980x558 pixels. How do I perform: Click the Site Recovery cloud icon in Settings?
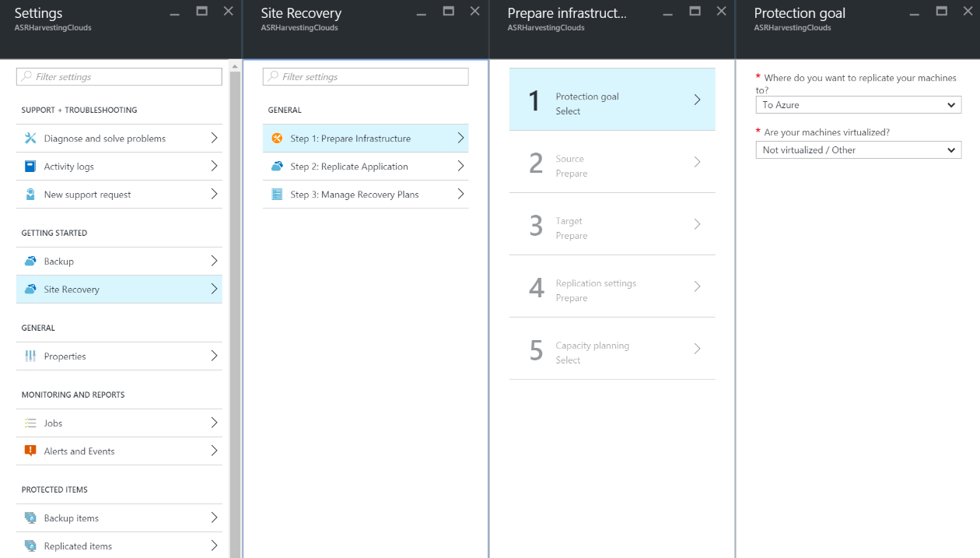tap(30, 290)
